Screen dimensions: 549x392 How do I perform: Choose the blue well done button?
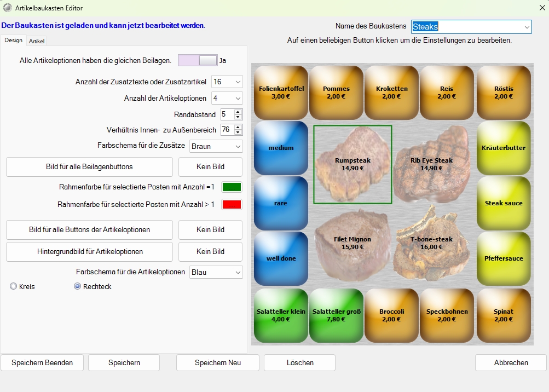tap(281, 258)
